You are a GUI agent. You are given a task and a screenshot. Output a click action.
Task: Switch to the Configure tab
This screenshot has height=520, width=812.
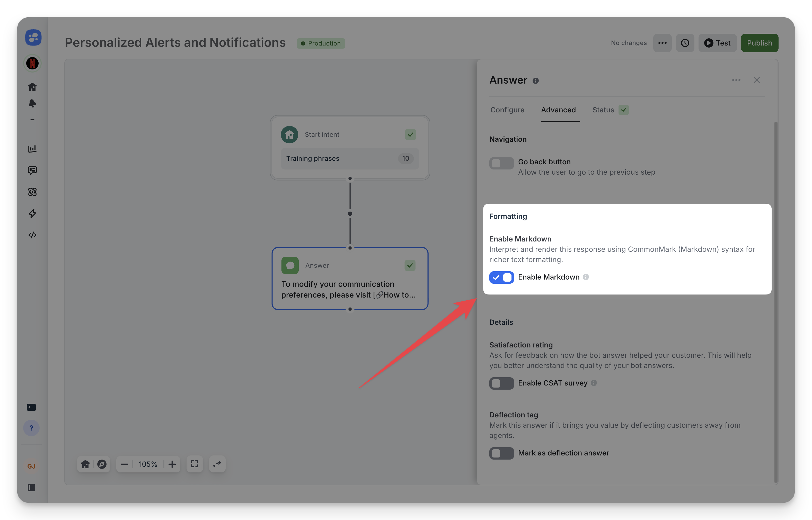tap(507, 110)
